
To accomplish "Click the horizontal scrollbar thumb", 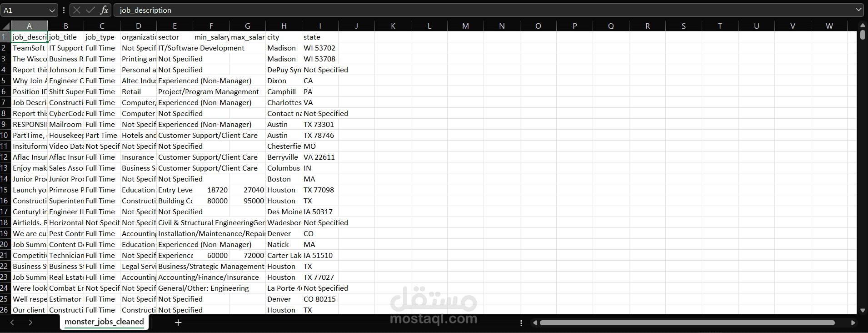I will 687,323.
